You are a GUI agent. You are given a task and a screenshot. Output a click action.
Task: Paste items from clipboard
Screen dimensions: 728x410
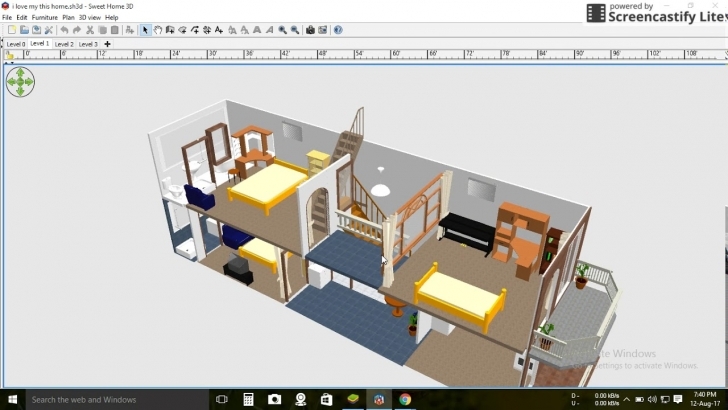115,30
